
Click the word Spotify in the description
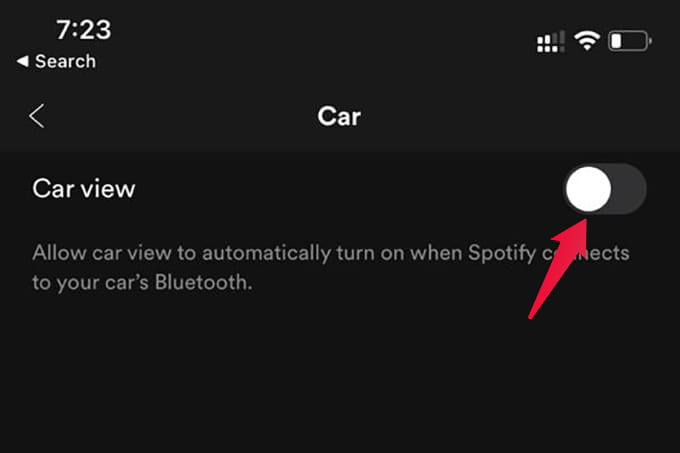(502, 253)
